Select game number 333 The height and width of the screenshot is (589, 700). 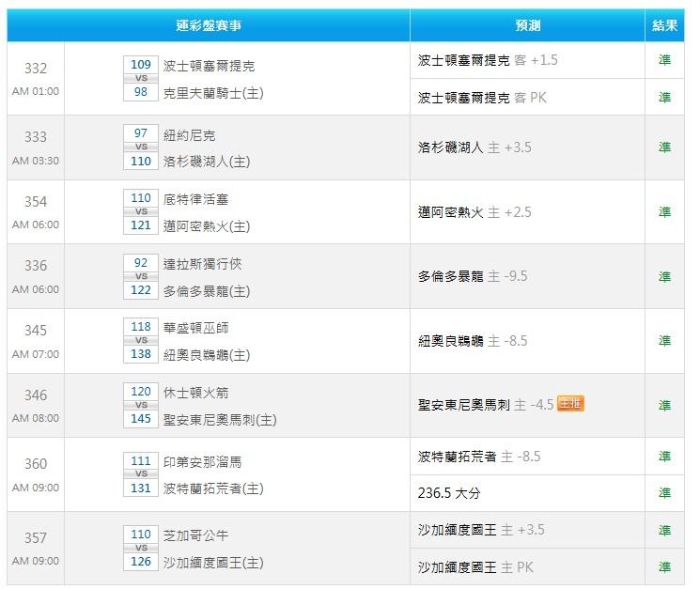pos(36,137)
